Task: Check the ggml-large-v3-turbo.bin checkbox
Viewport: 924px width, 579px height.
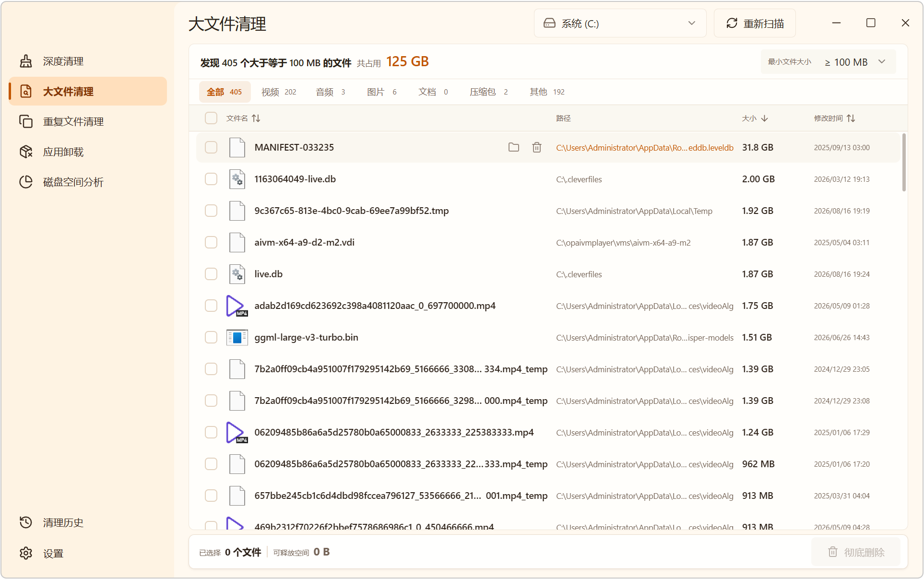Action: (x=211, y=337)
